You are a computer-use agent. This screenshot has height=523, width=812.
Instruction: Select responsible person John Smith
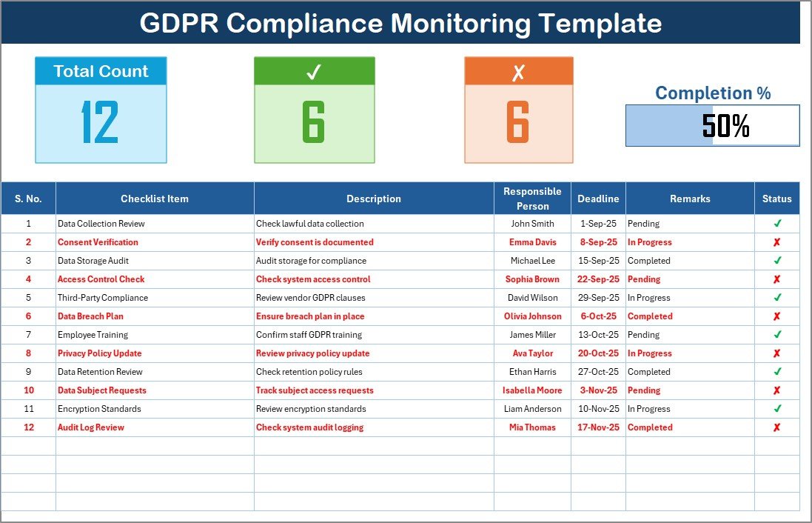pos(532,224)
